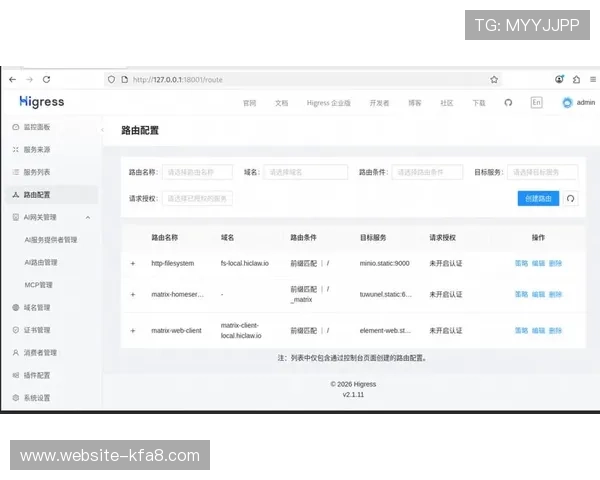Collapse the sidebar with the arrow handle

point(102,130)
